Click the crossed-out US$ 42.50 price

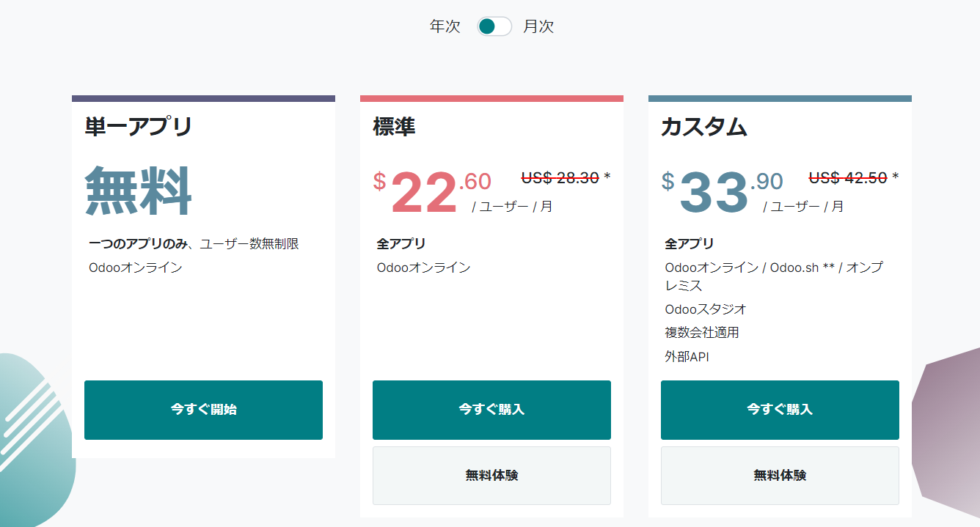(848, 177)
